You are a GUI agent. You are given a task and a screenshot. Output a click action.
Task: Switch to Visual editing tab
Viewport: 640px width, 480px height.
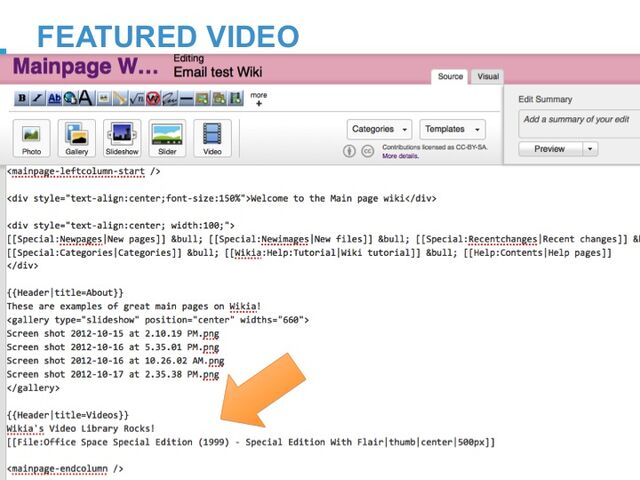click(488, 77)
